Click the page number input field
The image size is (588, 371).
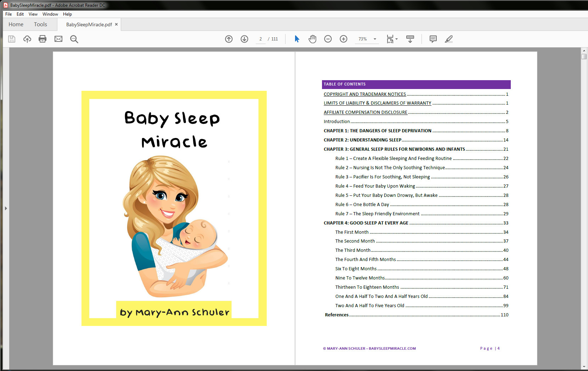click(x=261, y=39)
